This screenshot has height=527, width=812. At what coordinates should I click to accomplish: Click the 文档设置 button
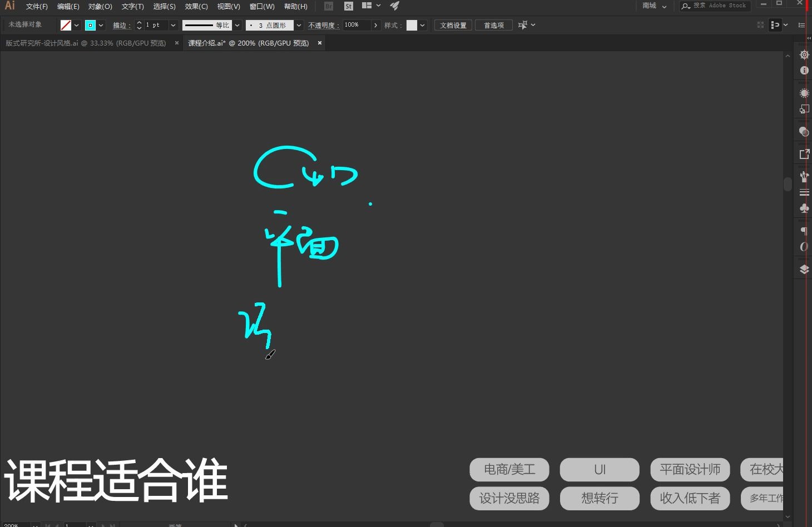pyautogui.click(x=453, y=25)
